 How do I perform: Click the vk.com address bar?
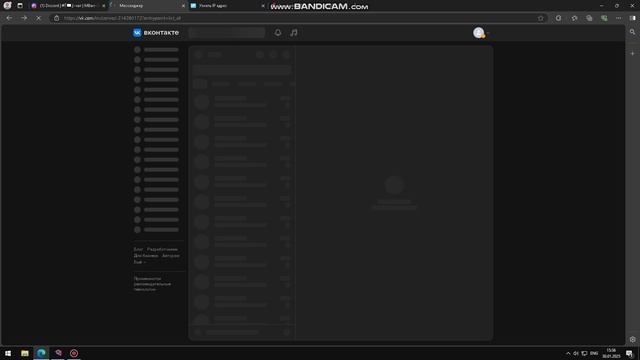(298, 18)
